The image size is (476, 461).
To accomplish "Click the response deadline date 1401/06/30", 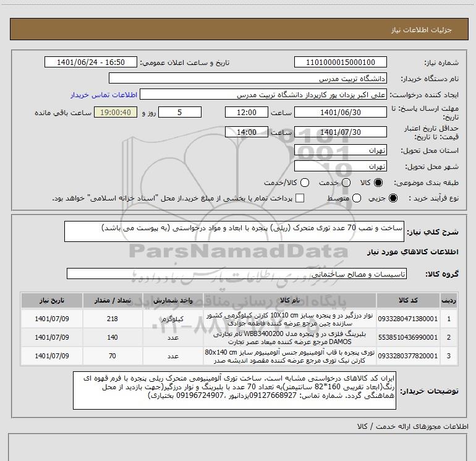I will point(340,113).
